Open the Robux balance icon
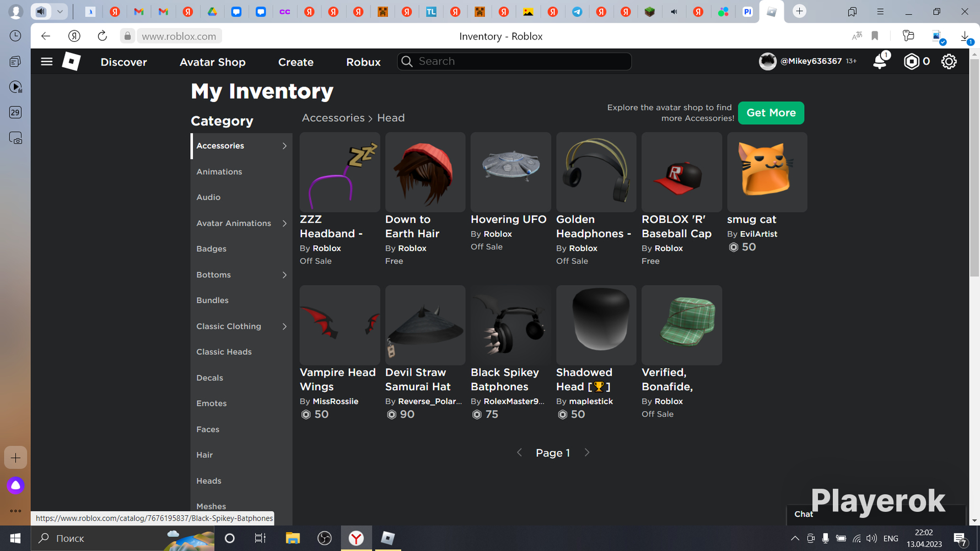This screenshot has height=551, width=980. [912, 61]
